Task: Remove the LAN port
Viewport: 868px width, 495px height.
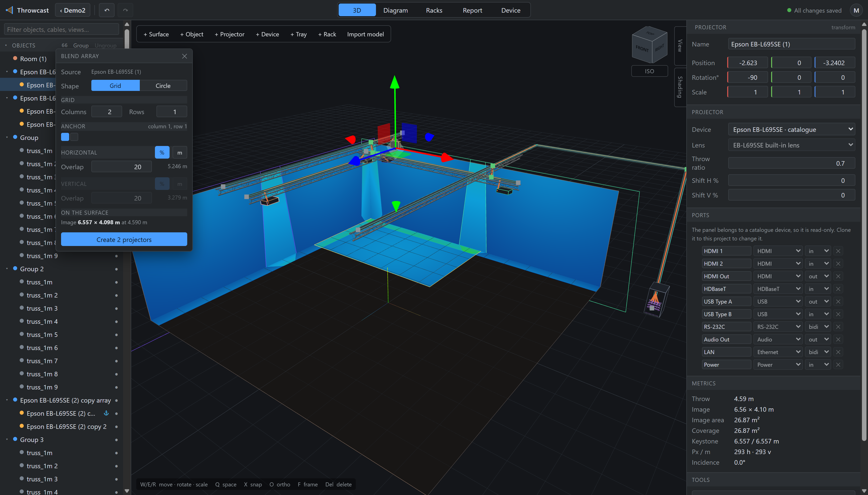Action: click(838, 352)
